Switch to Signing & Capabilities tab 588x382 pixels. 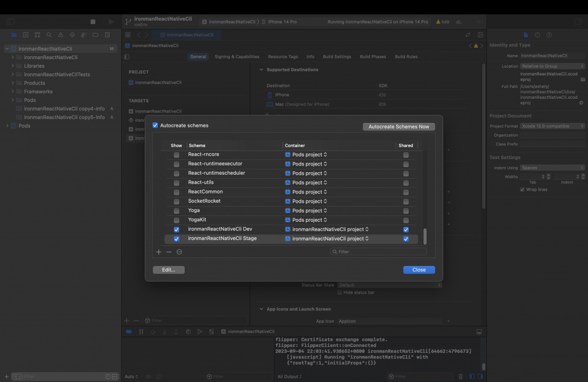point(237,57)
